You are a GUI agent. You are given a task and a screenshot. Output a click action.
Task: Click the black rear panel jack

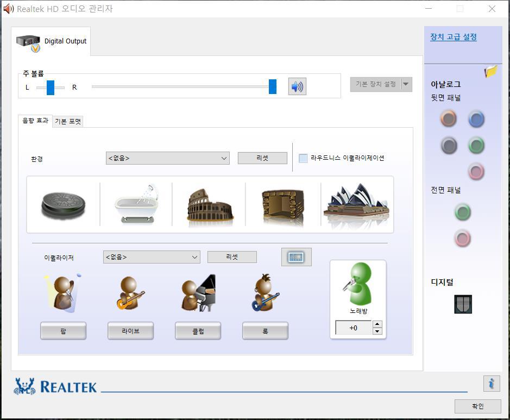coord(449,145)
